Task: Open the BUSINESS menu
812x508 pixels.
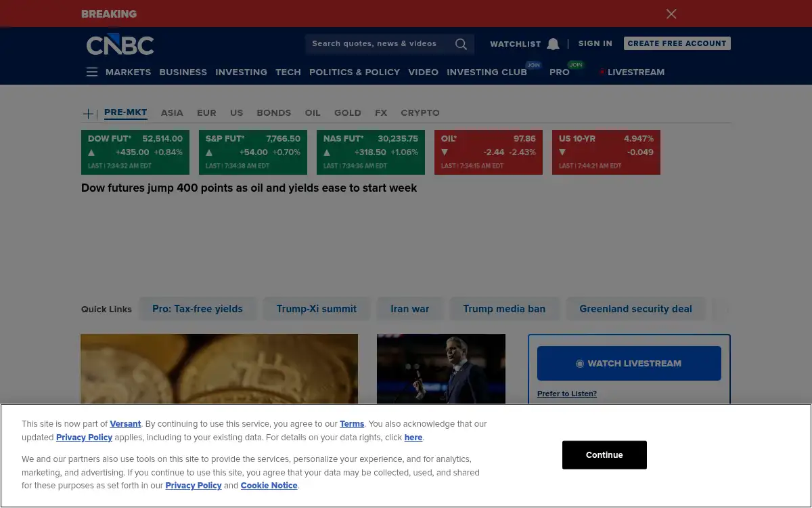Action: click(183, 72)
